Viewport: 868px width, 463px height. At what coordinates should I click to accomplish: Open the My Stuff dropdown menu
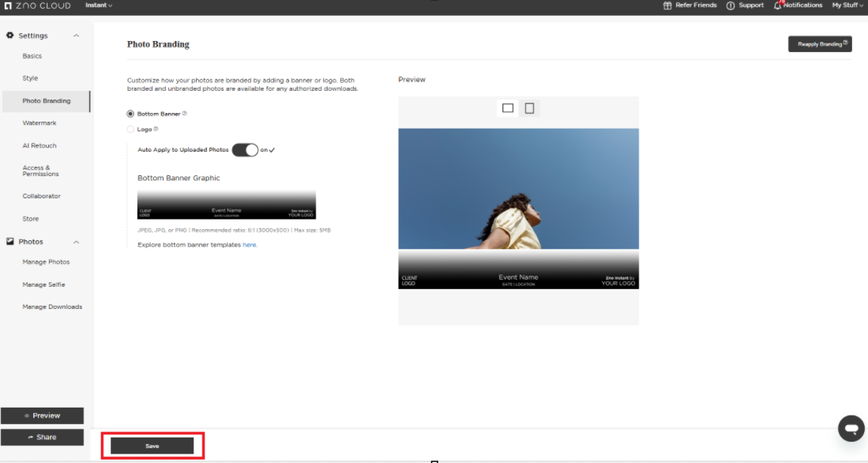[847, 6]
